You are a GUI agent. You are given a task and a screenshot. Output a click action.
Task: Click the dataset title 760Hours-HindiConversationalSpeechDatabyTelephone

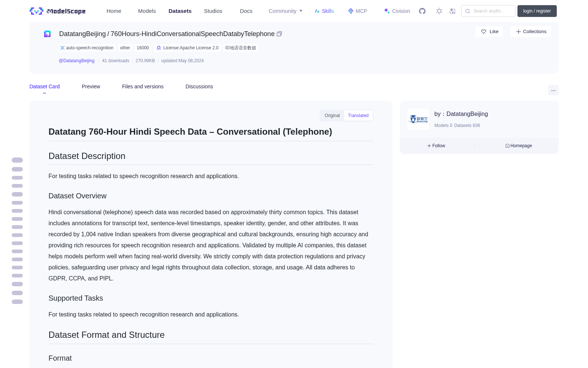point(193,34)
